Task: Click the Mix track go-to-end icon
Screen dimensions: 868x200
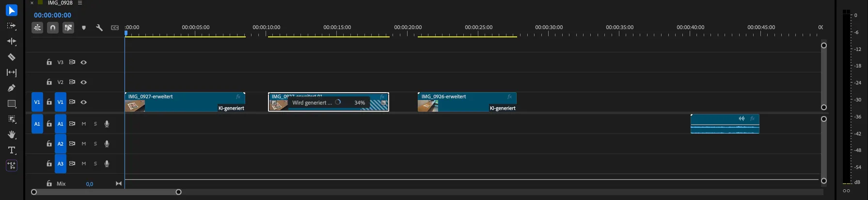Action: coord(119,183)
